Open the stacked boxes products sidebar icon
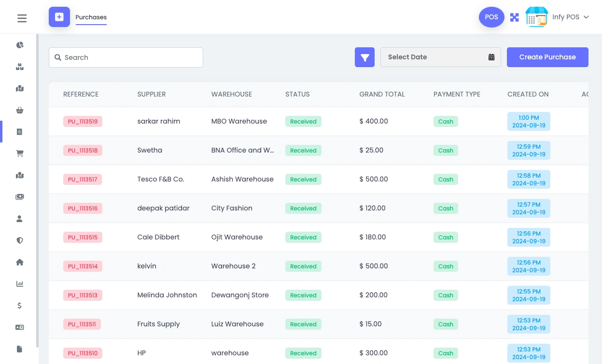Image resolution: width=602 pixels, height=364 pixels. (x=20, y=67)
